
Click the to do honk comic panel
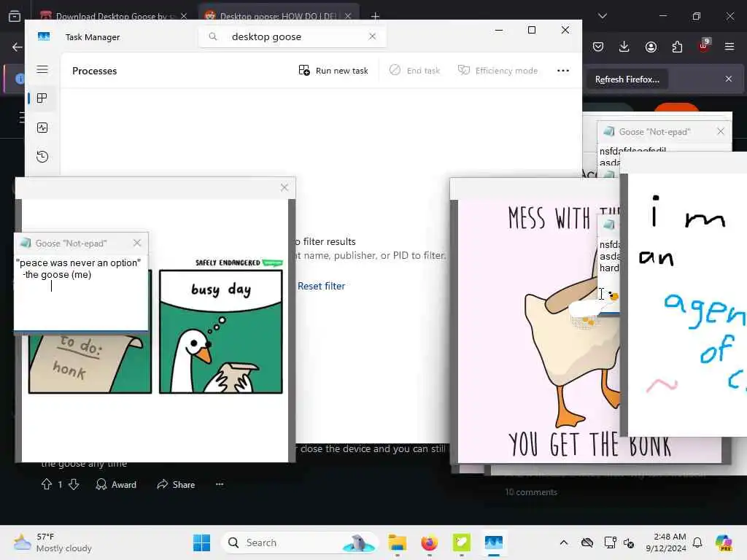coord(90,363)
